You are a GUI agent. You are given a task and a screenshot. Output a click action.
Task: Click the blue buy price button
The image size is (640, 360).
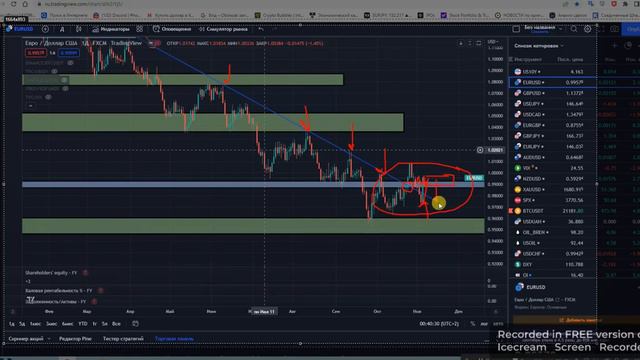click(x=69, y=53)
